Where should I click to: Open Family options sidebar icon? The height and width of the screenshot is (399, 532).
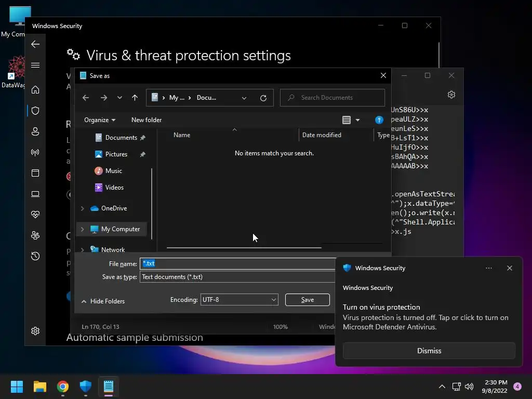click(x=35, y=235)
